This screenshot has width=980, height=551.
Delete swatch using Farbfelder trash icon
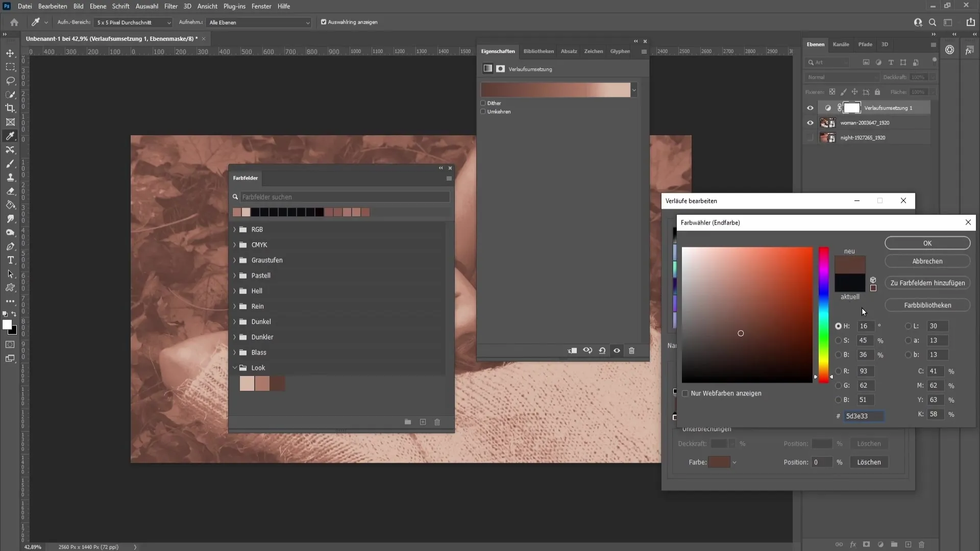[437, 422]
